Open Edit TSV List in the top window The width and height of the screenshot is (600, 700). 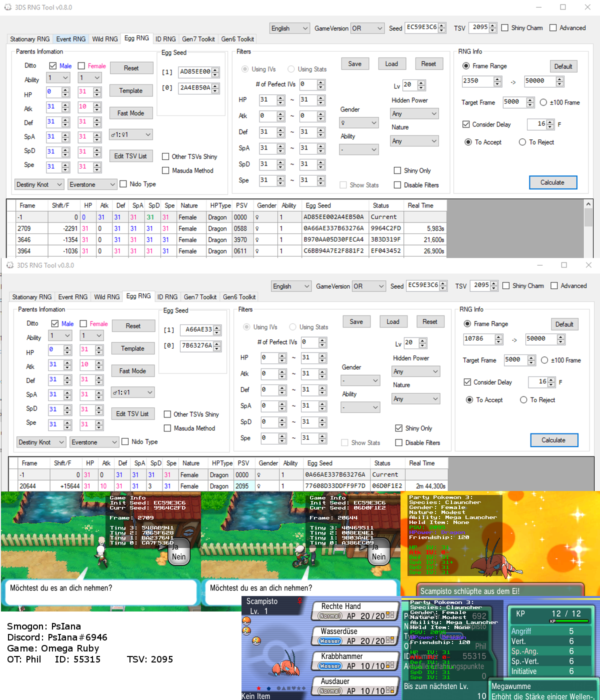pos(131,156)
